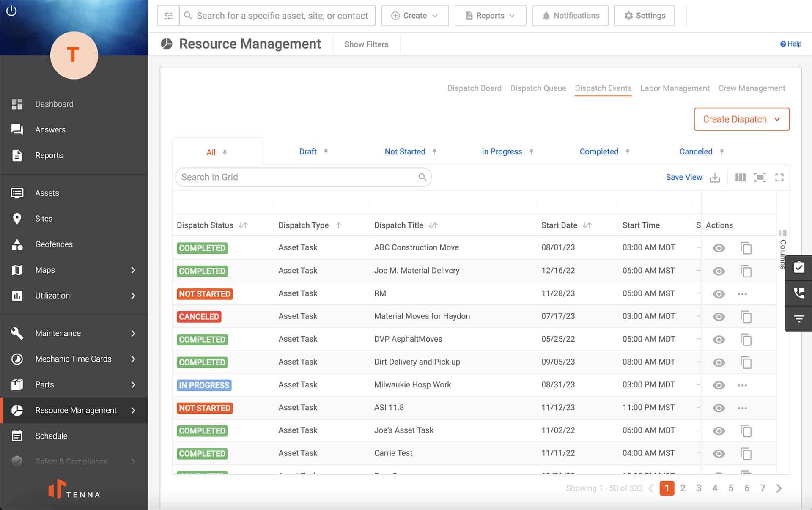Click the Show Filters button

[x=366, y=44]
